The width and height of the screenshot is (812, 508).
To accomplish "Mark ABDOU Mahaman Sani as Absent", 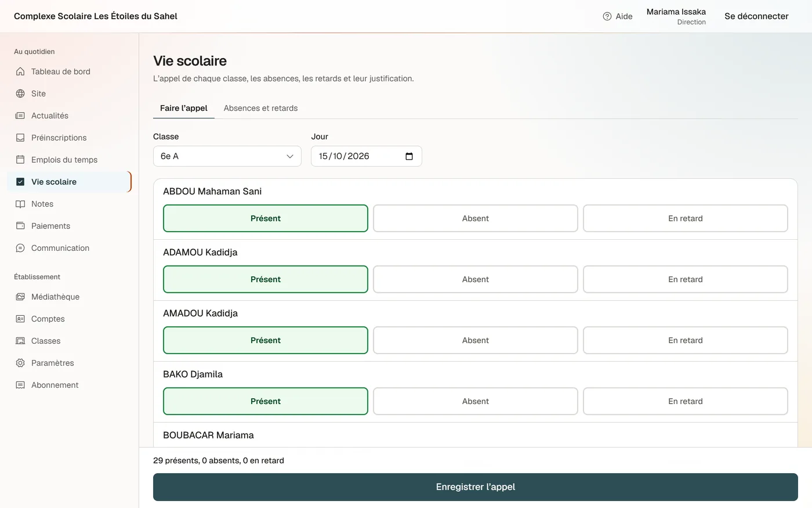I will point(476,218).
